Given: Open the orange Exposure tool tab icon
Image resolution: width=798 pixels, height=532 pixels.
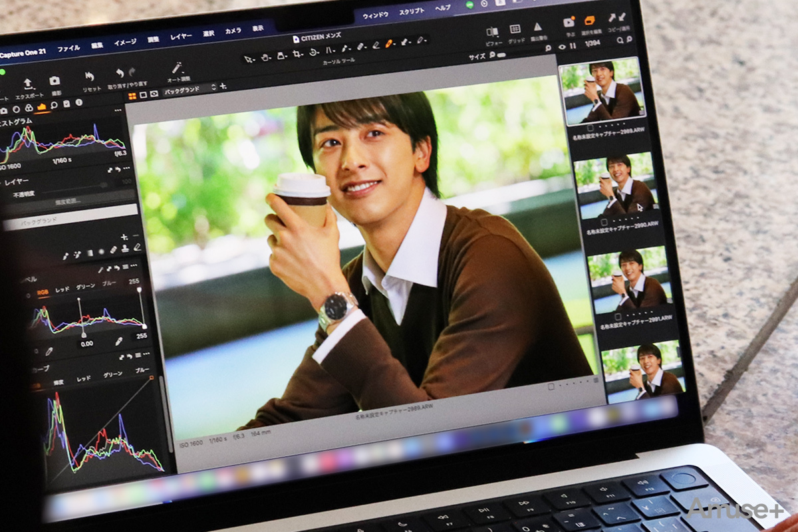Looking at the screenshot, I should point(41,107).
